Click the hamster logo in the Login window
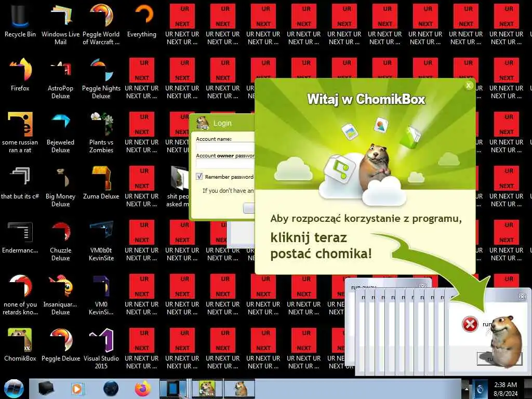The image size is (532, 399). coord(203,123)
